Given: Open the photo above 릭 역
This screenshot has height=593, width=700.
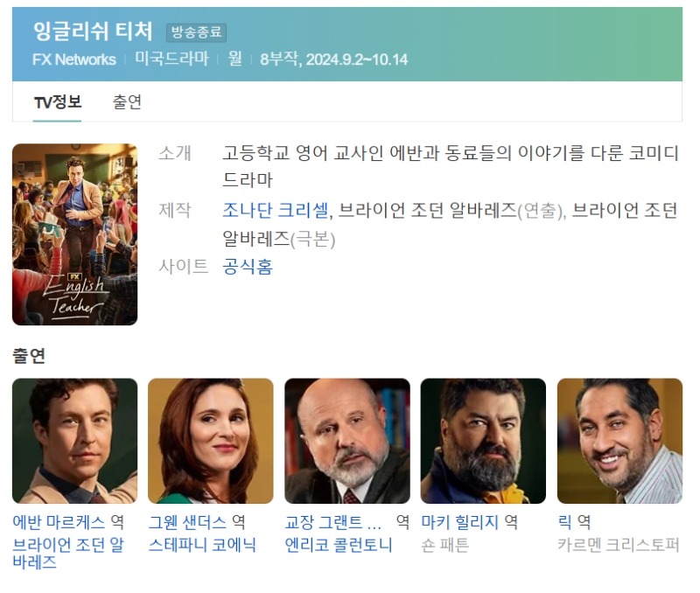Looking at the screenshot, I should [x=619, y=441].
